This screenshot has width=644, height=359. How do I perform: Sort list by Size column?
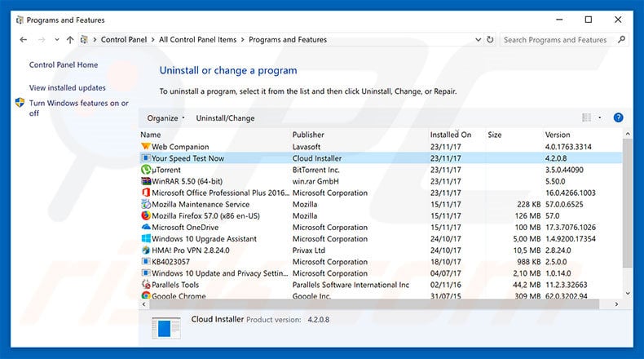tap(495, 135)
